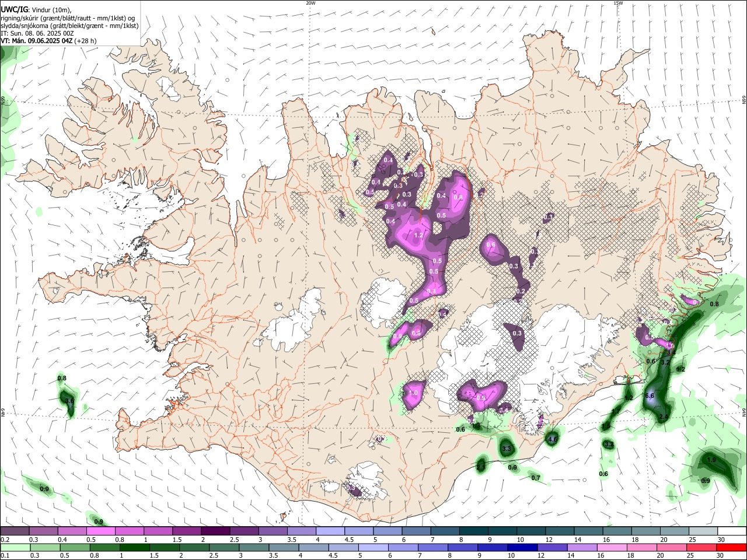Click the 3.6 precipitation value off the west coast
This screenshot has height=560, width=747.
pos(69,401)
